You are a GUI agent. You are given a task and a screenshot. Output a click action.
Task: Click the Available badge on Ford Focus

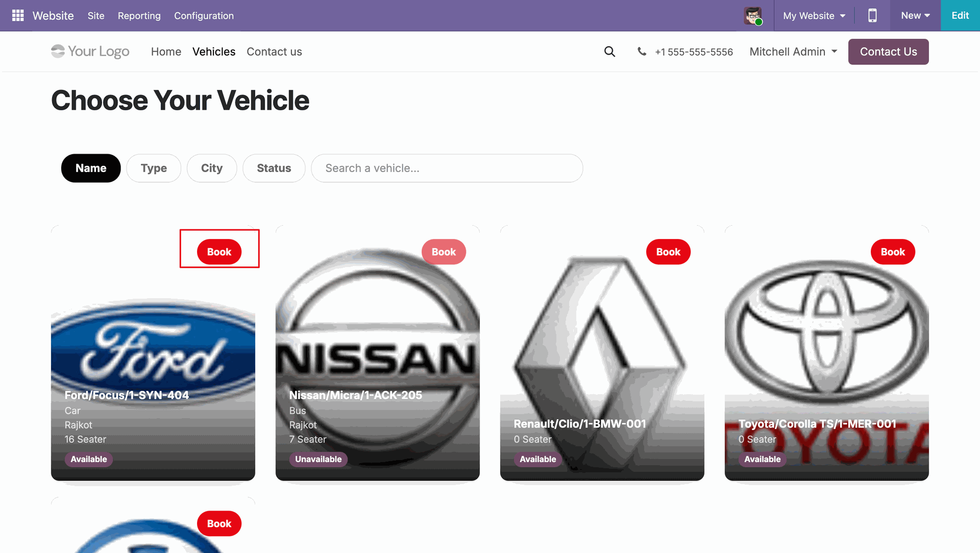click(89, 459)
